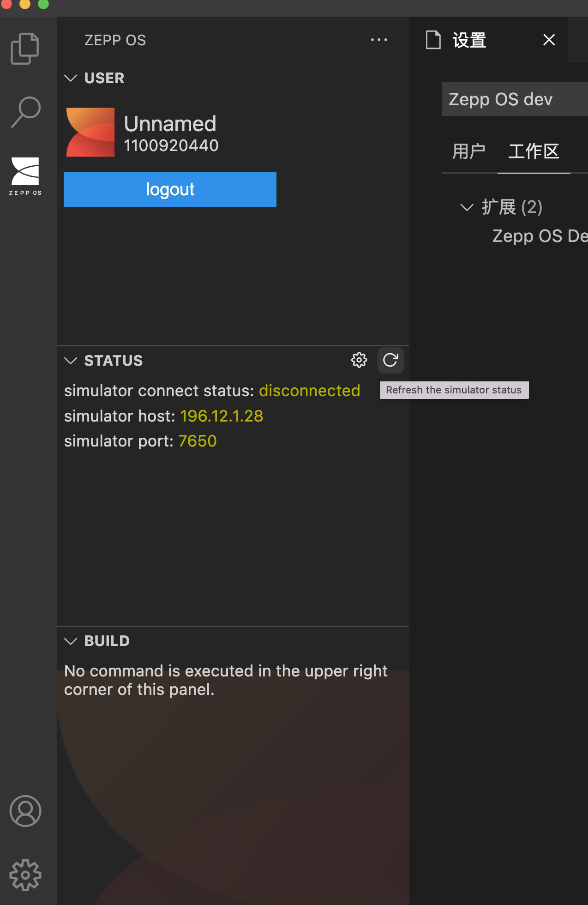Select the Zepp OS activity bar icon
This screenshot has width=588, height=905.
[x=25, y=176]
